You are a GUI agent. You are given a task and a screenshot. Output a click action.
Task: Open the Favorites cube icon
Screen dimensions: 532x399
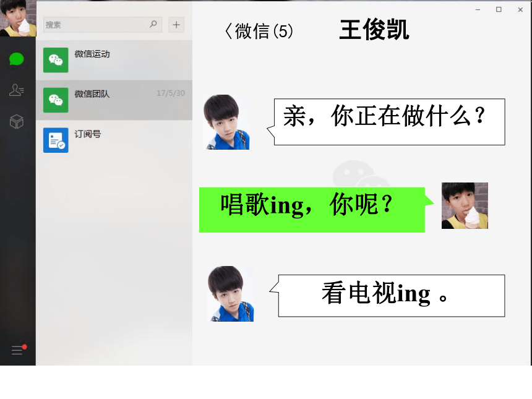coord(17,121)
